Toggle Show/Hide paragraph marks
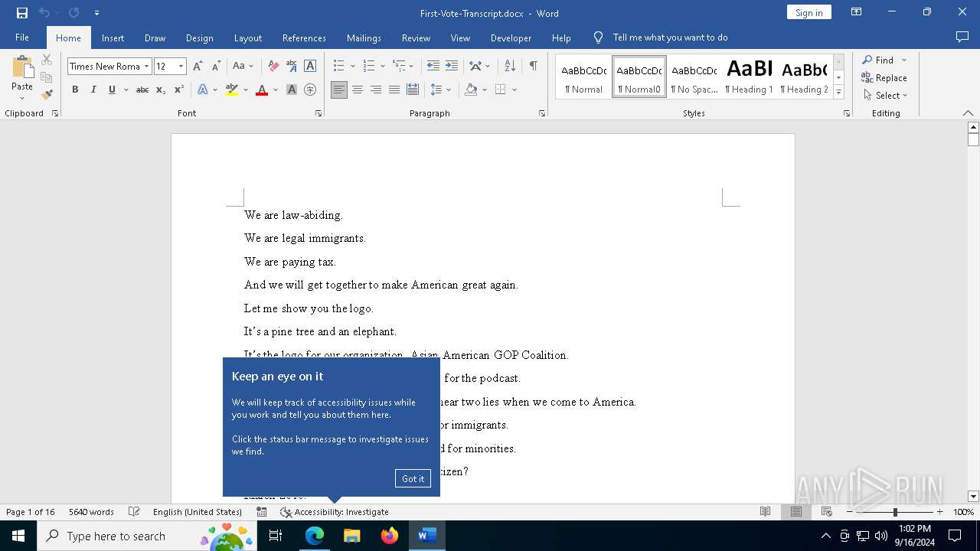The height and width of the screenshot is (551, 980). tap(533, 67)
